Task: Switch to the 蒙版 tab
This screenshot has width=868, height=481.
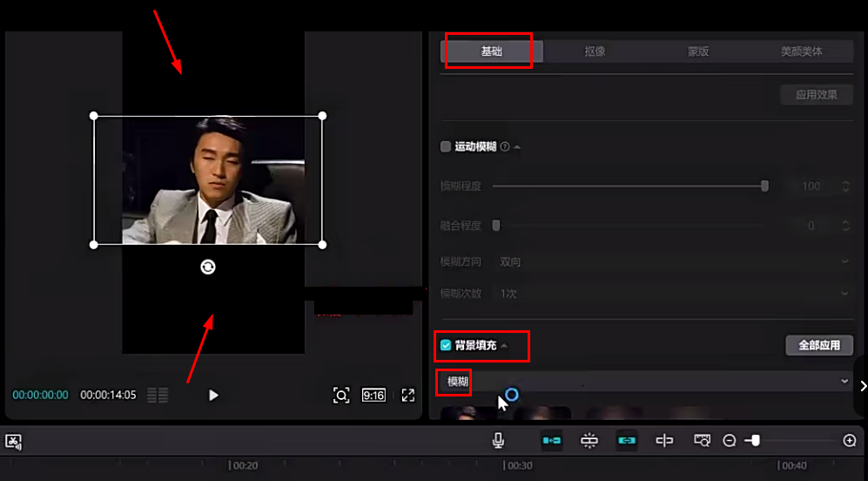Action: pyautogui.click(x=698, y=51)
